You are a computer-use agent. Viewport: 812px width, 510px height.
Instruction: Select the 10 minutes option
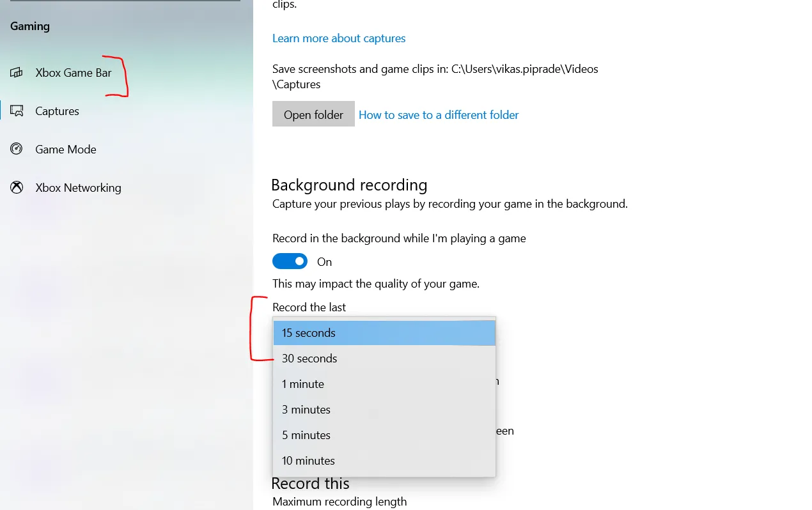click(384, 461)
